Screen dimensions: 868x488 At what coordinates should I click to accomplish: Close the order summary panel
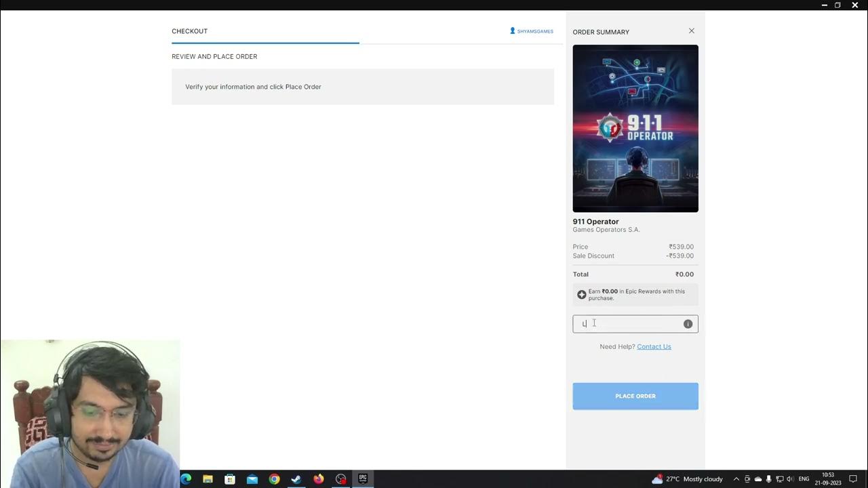pos(692,30)
